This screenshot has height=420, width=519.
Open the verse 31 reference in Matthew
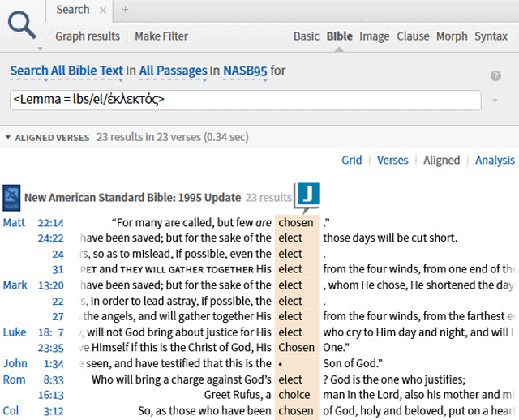coord(58,270)
